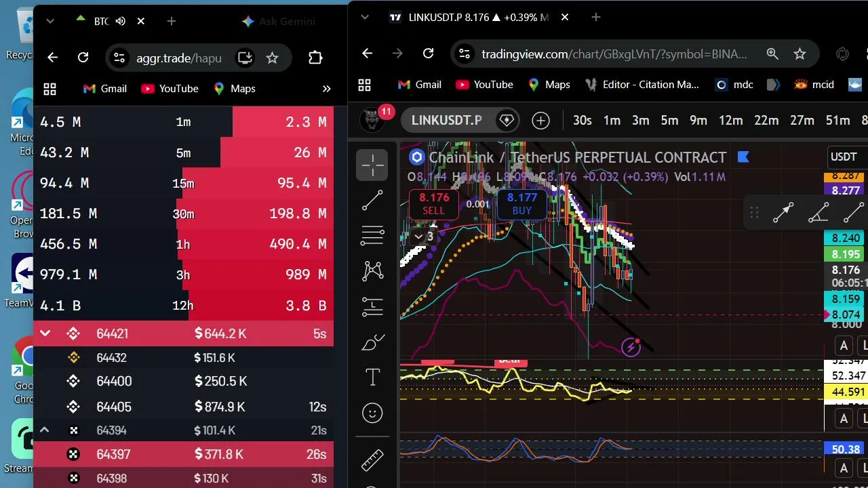Open the TradingView profile avatar menu

[372, 121]
